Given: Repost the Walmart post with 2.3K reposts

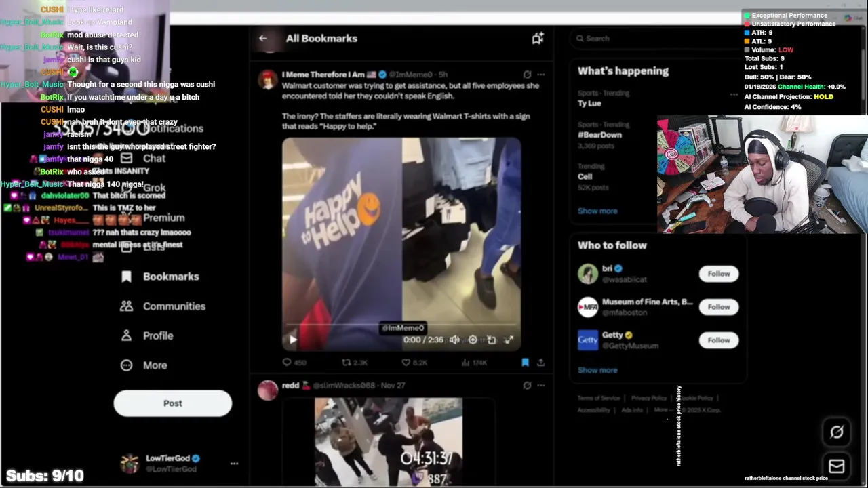Looking at the screenshot, I should 355,363.
